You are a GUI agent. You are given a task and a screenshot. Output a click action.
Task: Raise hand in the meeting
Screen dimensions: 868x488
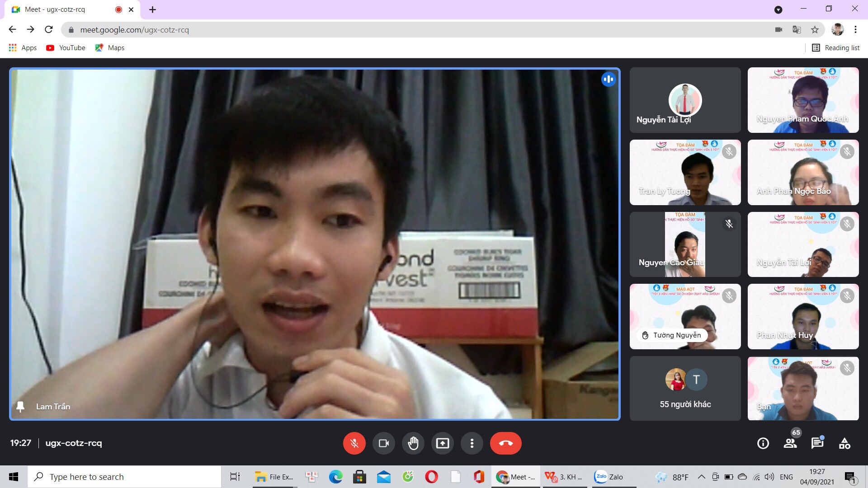pyautogui.click(x=413, y=443)
